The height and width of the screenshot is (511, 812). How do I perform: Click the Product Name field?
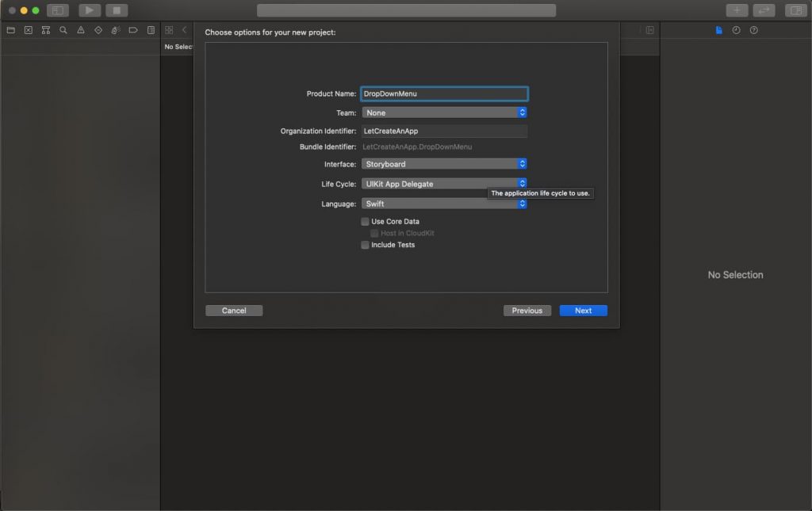point(444,93)
